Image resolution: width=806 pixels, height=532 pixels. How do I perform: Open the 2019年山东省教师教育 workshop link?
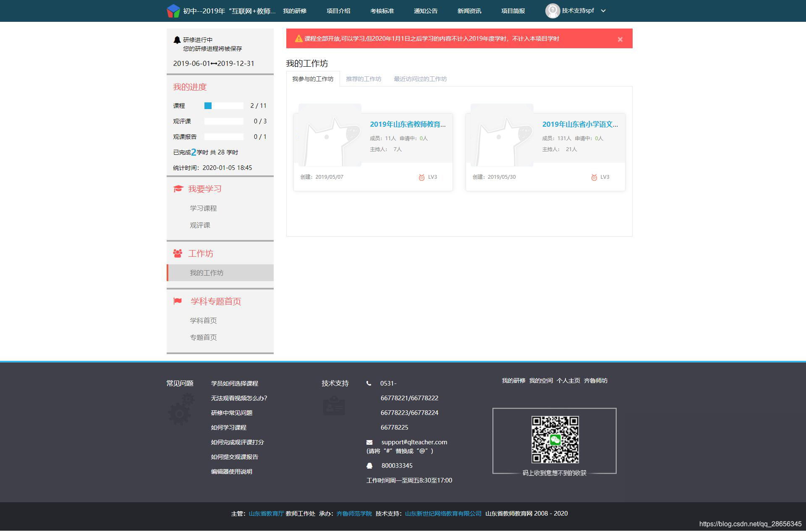coord(408,124)
